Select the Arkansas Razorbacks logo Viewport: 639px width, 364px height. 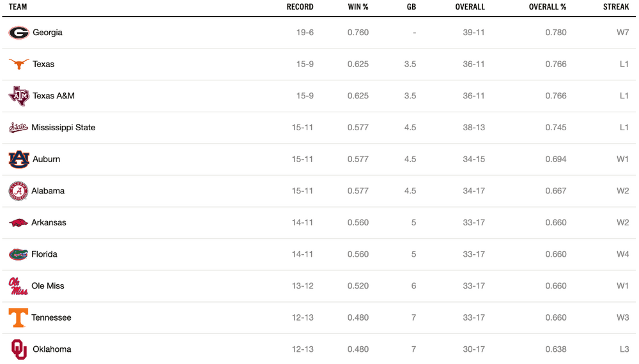coord(19,223)
